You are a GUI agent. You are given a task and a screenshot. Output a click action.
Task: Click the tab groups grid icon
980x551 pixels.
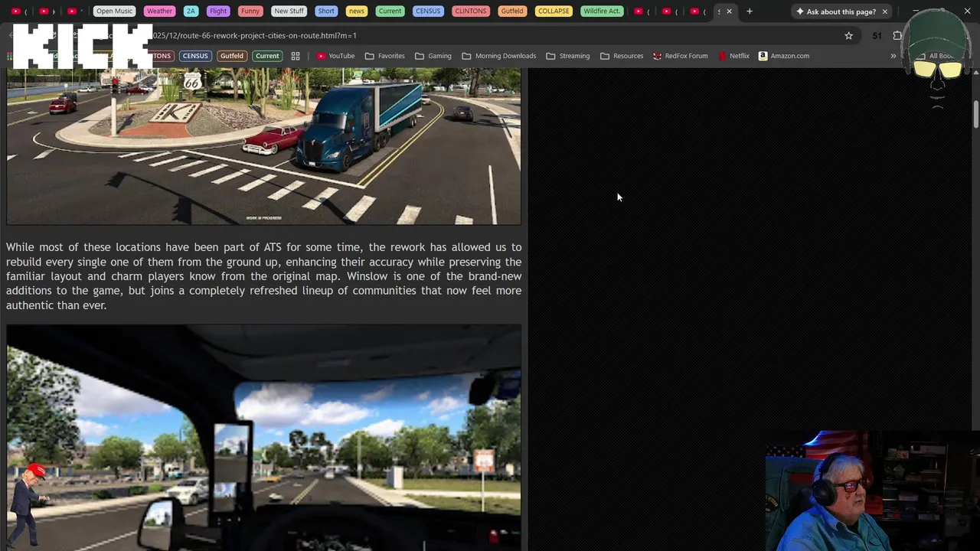click(296, 56)
